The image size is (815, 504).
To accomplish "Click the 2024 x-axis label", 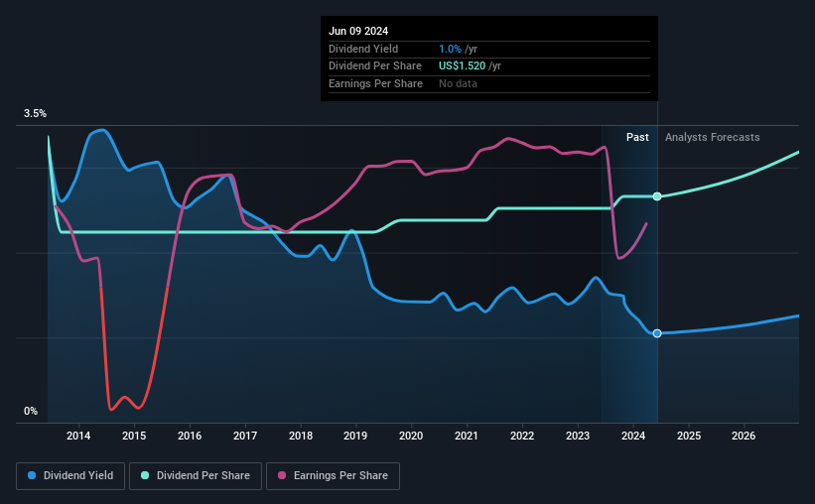I will (633, 436).
